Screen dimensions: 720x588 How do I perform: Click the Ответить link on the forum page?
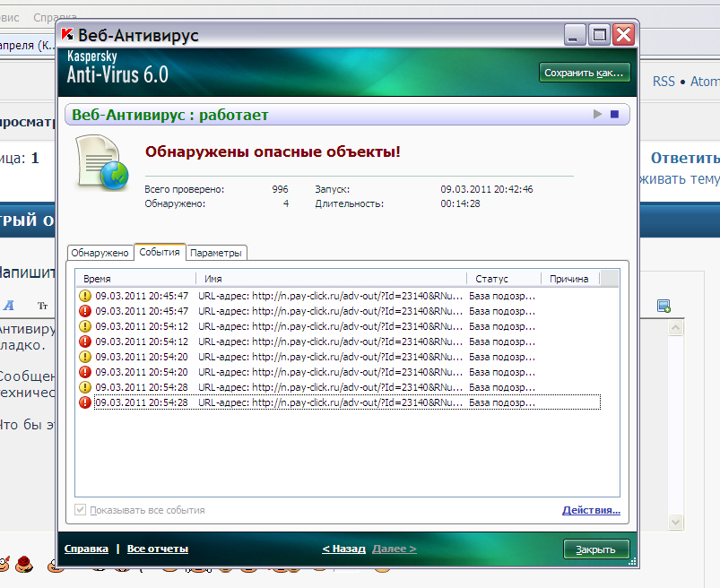tap(685, 158)
